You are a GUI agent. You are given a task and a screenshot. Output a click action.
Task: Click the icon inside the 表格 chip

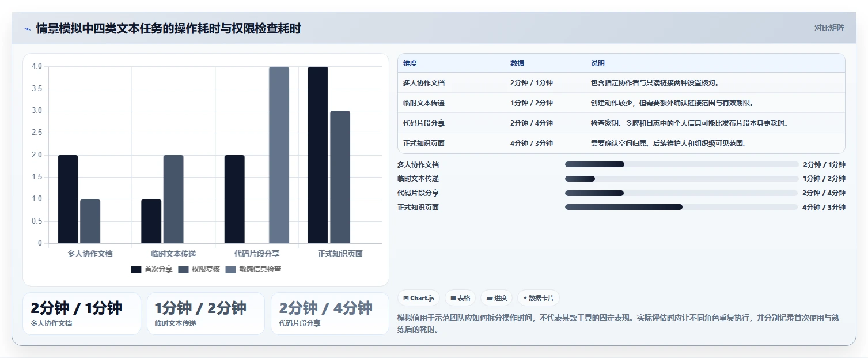click(x=453, y=298)
